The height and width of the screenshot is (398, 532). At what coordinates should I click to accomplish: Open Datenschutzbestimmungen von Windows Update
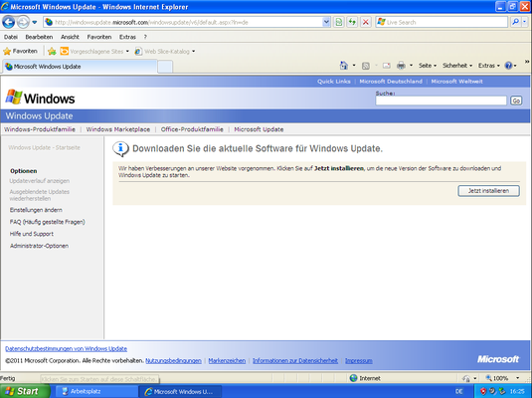[x=67, y=349]
